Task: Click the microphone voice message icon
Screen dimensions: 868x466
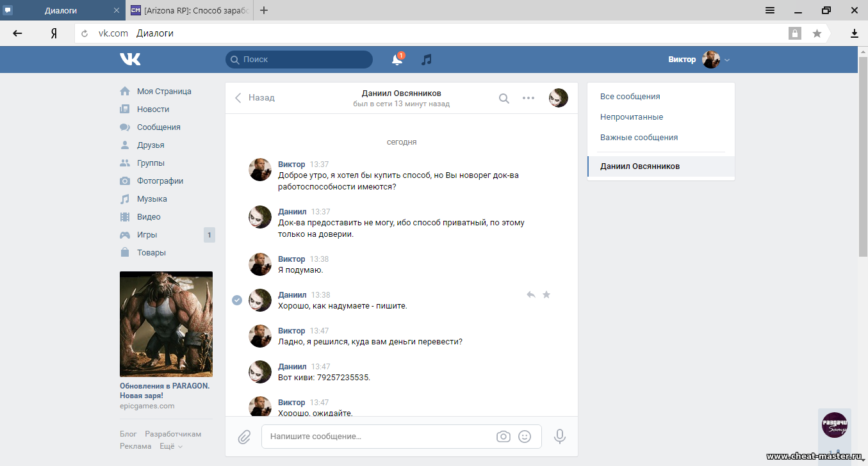Action: click(559, 437)
